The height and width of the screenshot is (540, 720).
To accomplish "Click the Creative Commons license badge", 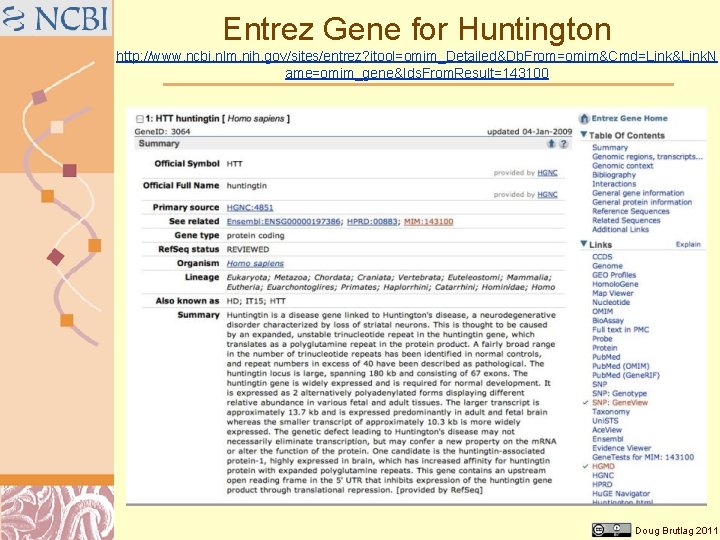I will (x=611, y=529).
